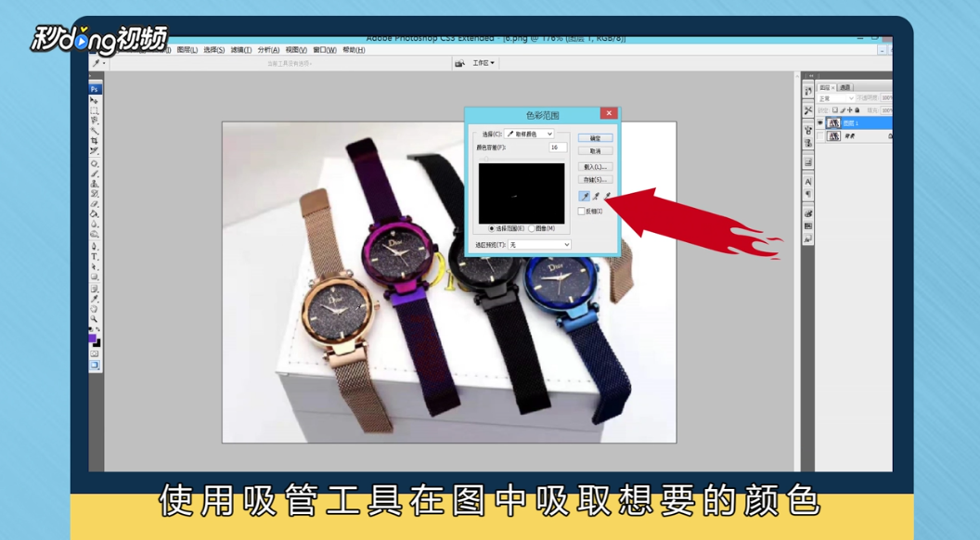Open the 选区预览 dropdown showing 无
This screenshot has height=540, width=980.
coord(539,245)
